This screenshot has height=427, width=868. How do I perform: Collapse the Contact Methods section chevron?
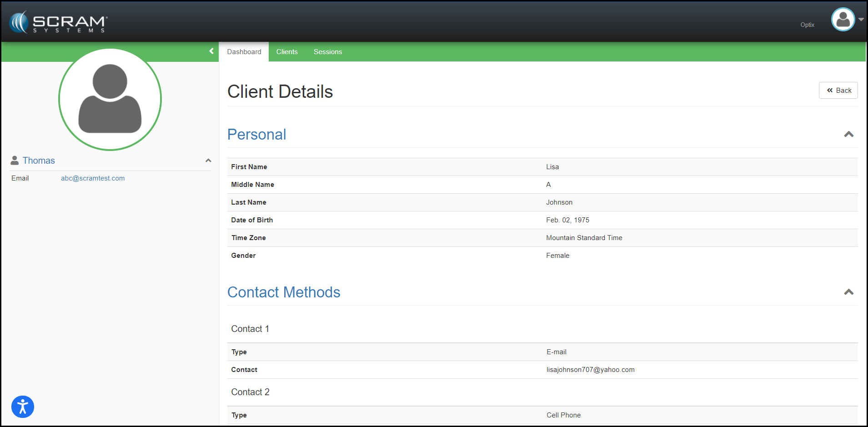848,292
